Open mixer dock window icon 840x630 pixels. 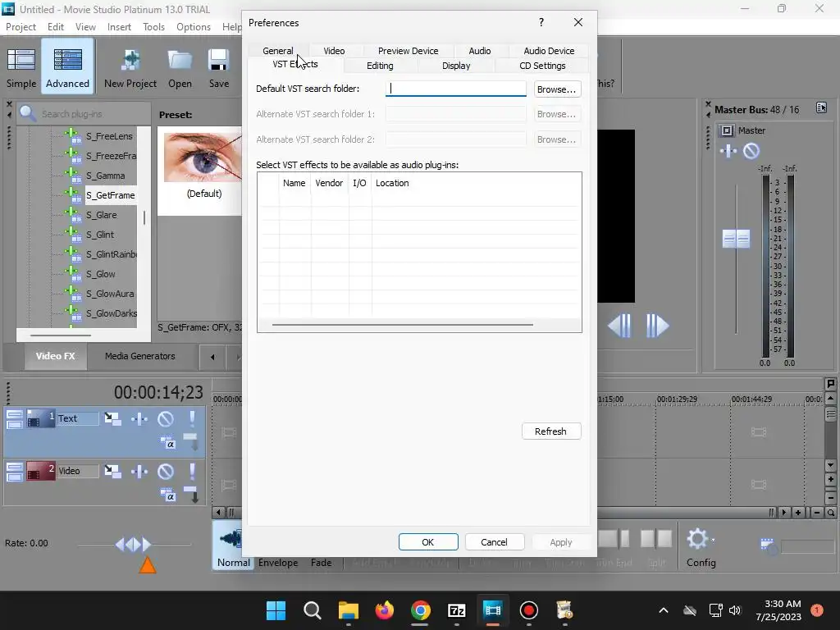(821, 108)
